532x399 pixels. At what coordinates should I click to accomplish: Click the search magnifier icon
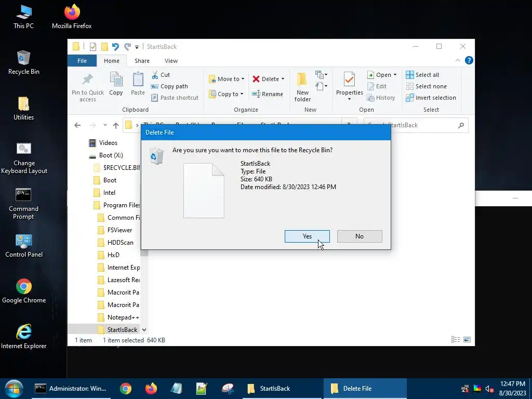pyautogui.click(x=461, y=126)
